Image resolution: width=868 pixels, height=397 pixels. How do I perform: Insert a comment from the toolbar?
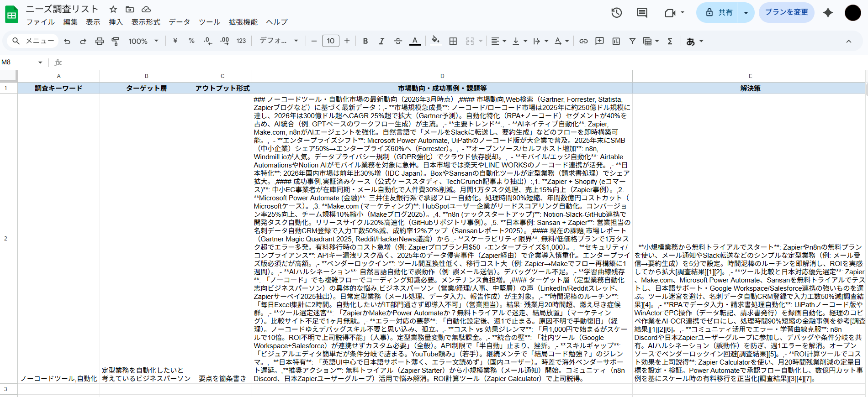pos(600,41)
